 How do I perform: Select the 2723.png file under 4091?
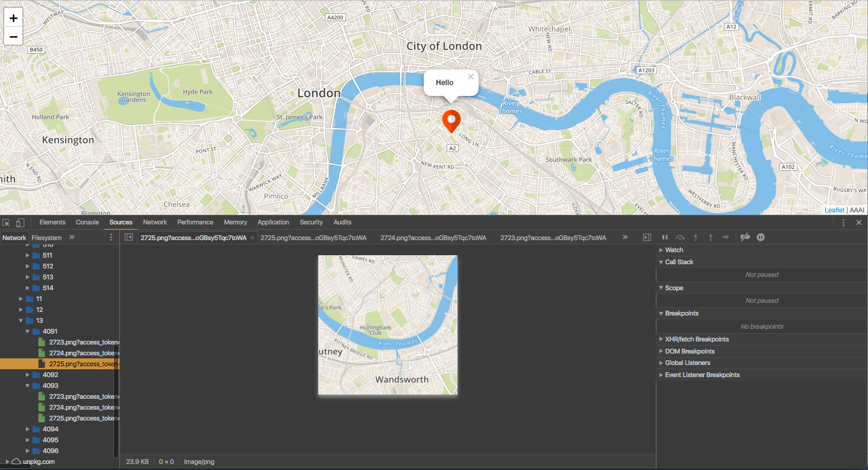point(81,341)
